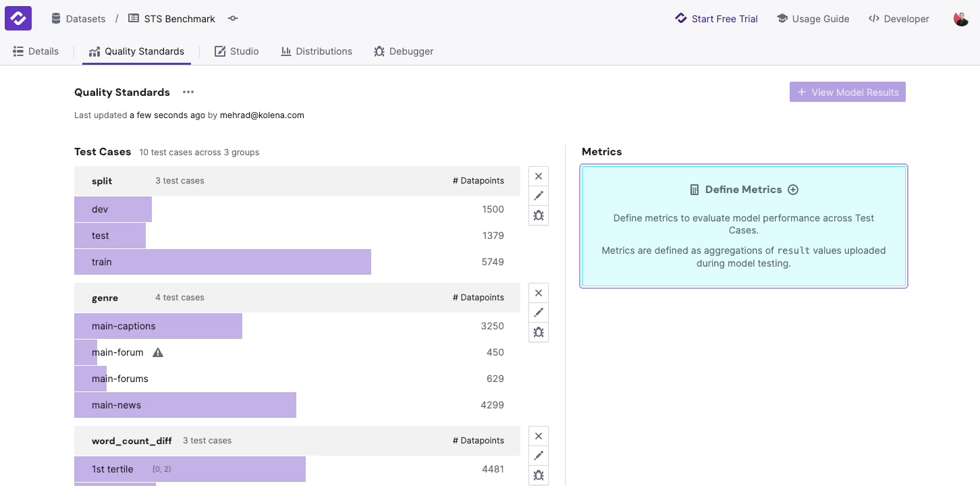The width and height of the screenshot is (980, 486).
Task: Click the View Model Results button
Action: [x=847, y=92]
